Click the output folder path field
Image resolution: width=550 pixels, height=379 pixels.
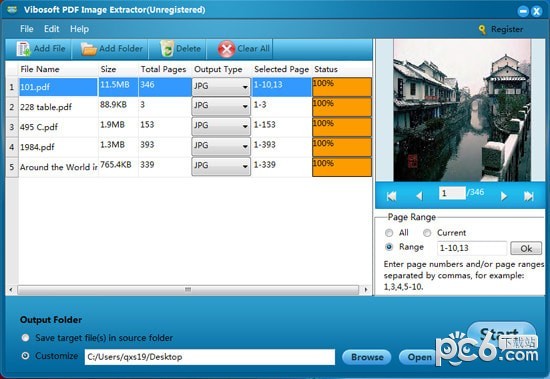pos(210,357)
